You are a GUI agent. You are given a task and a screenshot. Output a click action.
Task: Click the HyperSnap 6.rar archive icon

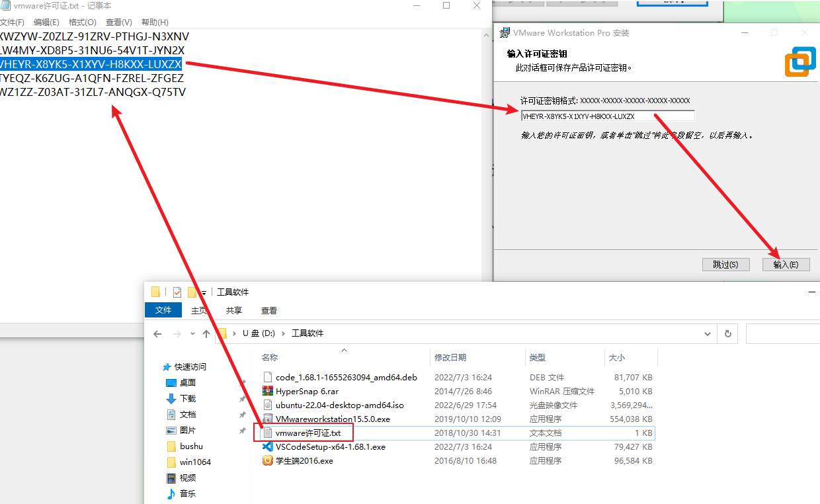pyautogui.click(x=268, y=391)
